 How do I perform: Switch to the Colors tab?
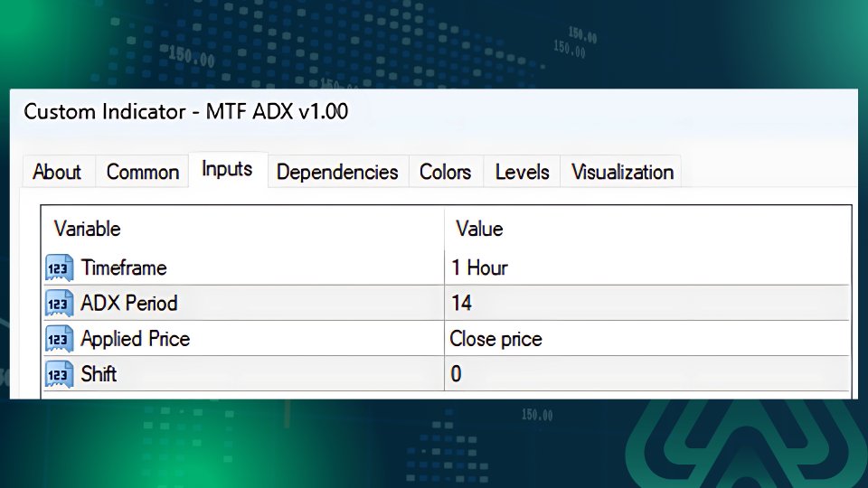pos(445,172)
